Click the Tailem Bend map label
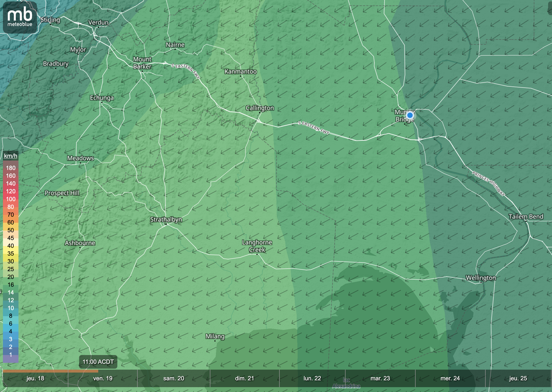This screenshot has height=392, width=552. [526, 216]
